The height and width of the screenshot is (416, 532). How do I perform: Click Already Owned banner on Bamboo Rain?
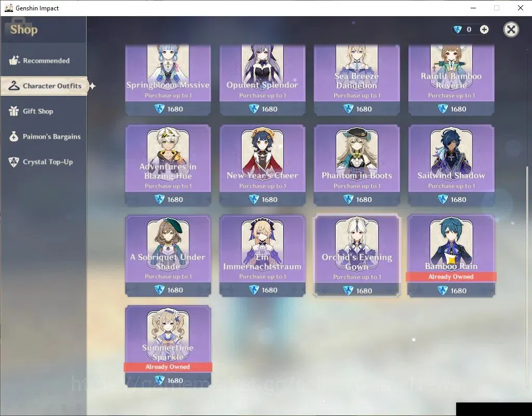(x=451, y=277)
